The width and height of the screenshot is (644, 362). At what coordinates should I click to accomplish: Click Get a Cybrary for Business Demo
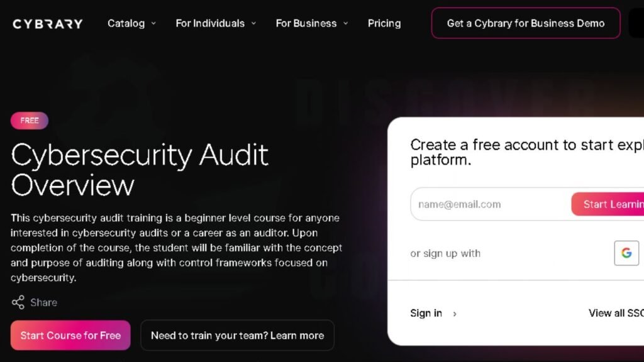click(x=526, y=23)
